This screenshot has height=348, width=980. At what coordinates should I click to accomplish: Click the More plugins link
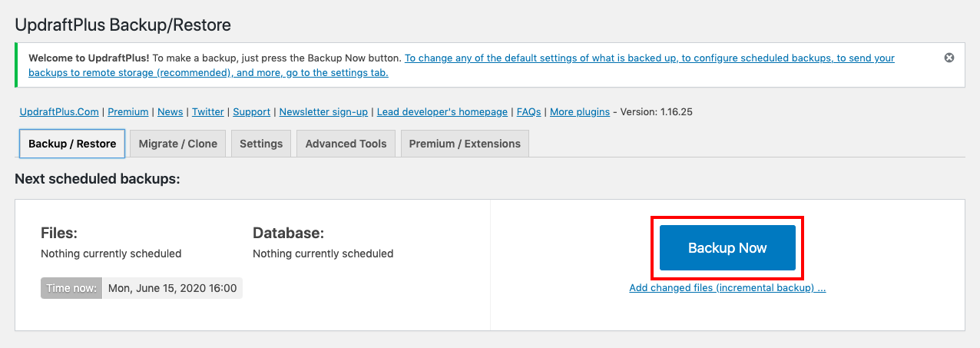[579, 111]
